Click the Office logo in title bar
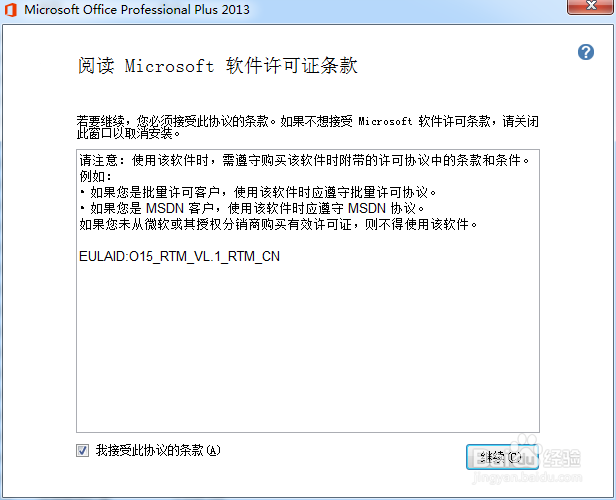This screenshot has height=500, width=616. point(11,9)
